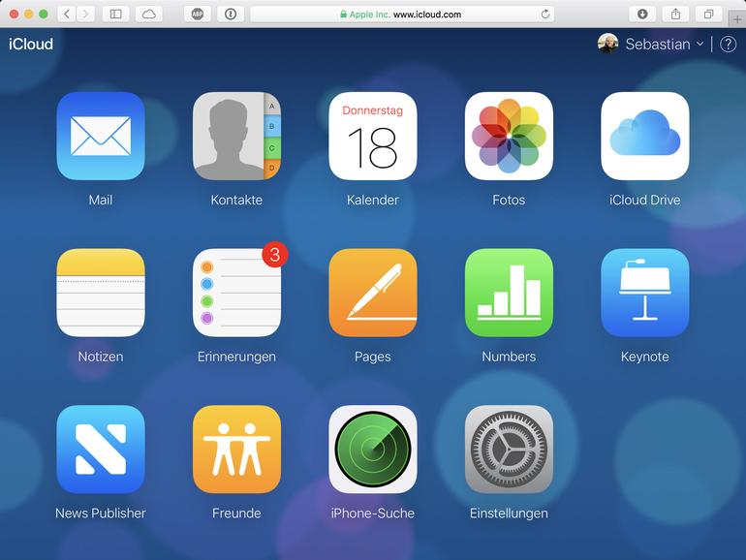
Task: Open the Keynote app
Action: coord(644,293)
